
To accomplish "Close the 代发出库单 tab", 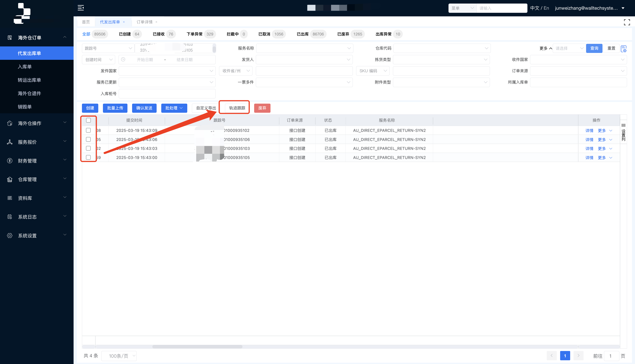I will click(124, 22).
